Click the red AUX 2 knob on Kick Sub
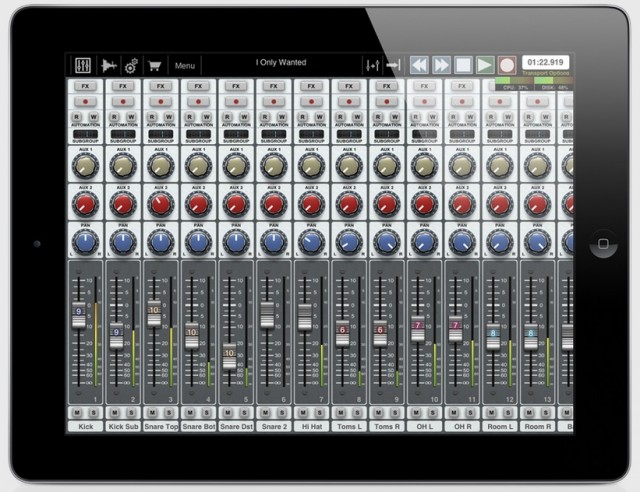The image size is (640, 492). [x=123, y=203]
